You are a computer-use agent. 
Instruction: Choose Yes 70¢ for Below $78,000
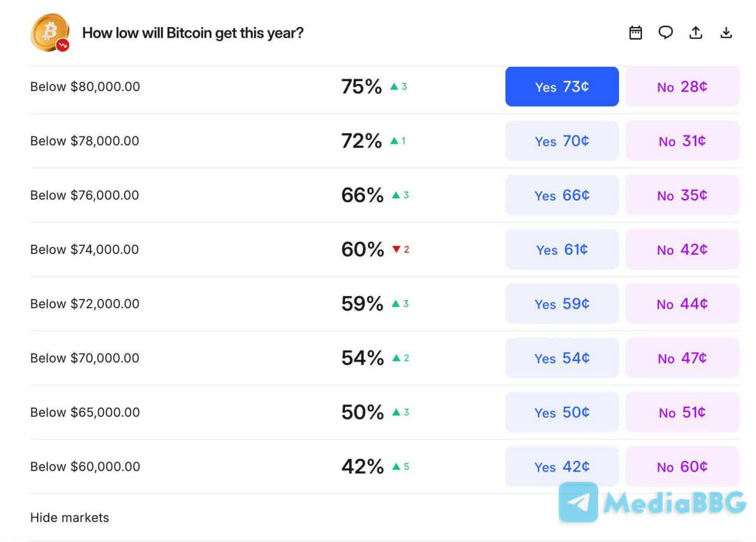click(x=562, y=141)
